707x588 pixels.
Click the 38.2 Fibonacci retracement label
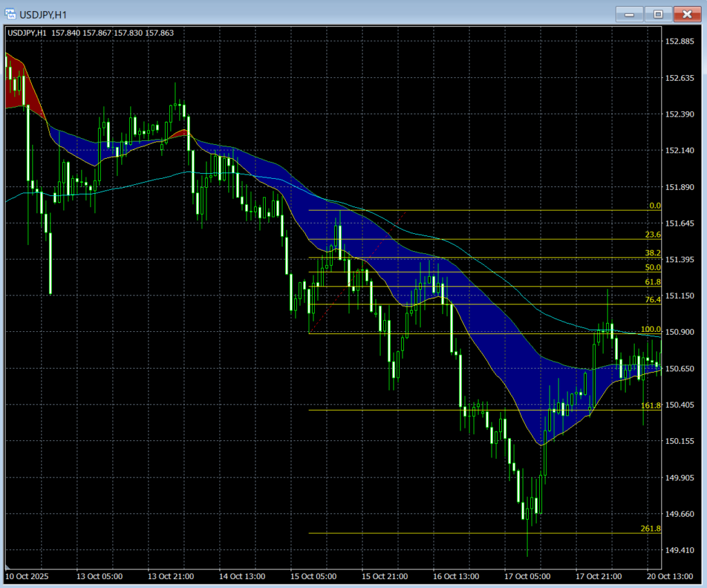[652, 253]
